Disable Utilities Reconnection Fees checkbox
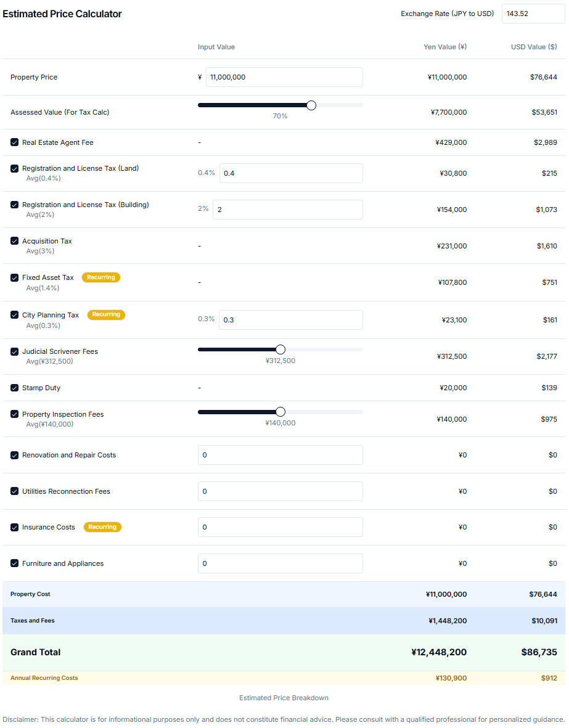The image size is (569, 728). 14,491
